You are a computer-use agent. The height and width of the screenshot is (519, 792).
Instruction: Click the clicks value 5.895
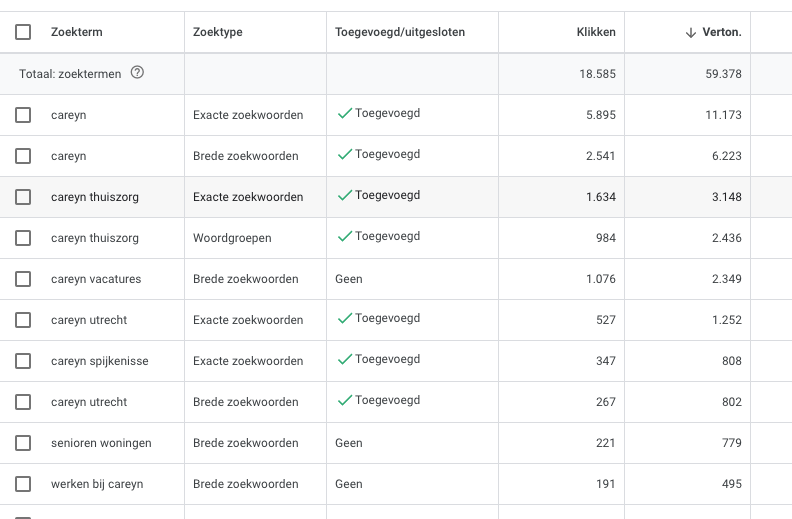tap(601, 115)
